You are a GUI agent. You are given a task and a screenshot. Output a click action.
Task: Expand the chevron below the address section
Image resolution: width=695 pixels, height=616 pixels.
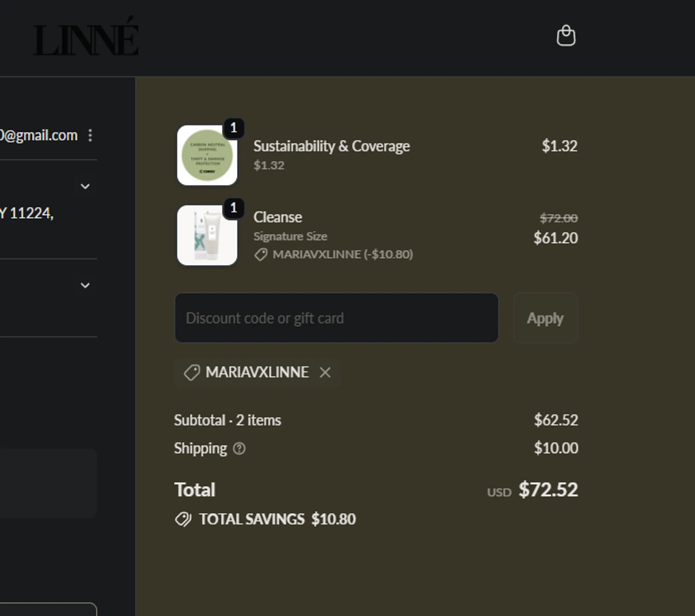85,286
